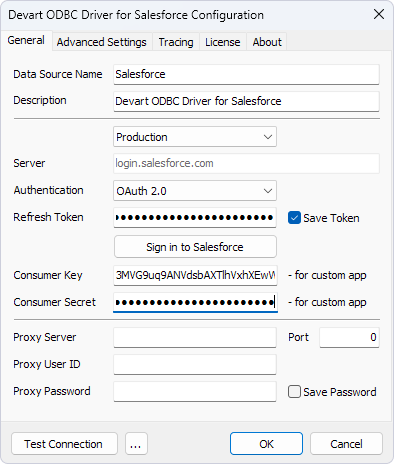Open the OAuth 2.0 Authentication dropdown
The height and width of the screenshot is (464, 394).
[x=195, y=191]
